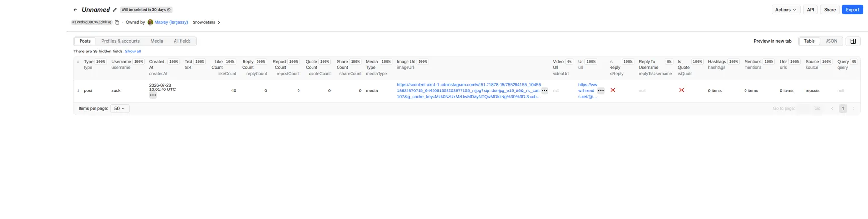Click the Video Url 0% badge
868x219 pixels.
569,62
